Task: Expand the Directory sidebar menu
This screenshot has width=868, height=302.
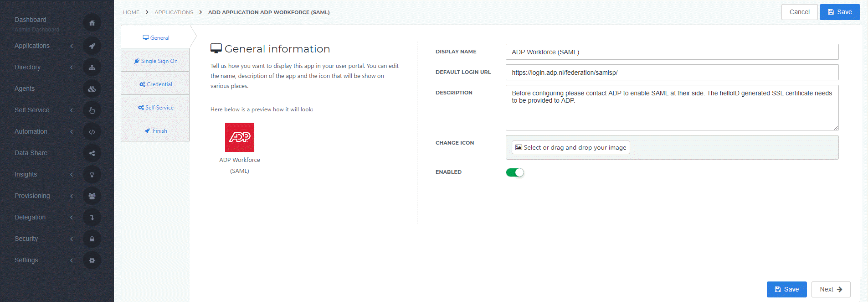Action: (72, 67)
